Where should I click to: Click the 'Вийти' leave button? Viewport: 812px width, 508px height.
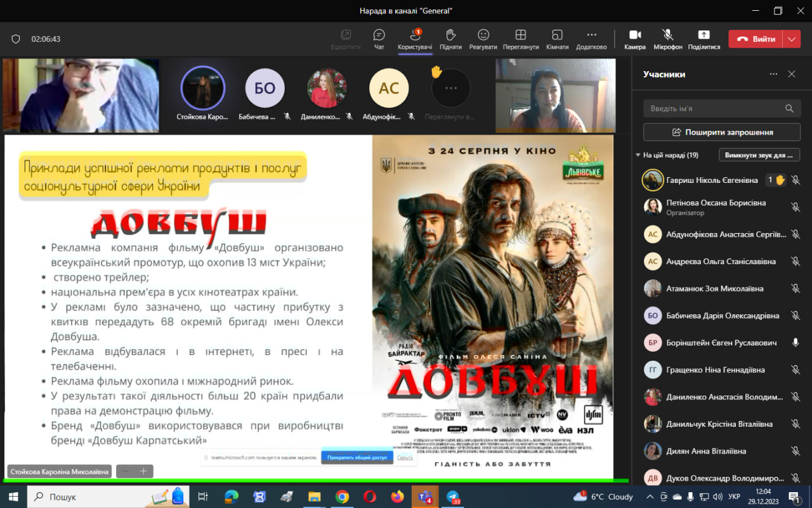(x=756, y=39)
